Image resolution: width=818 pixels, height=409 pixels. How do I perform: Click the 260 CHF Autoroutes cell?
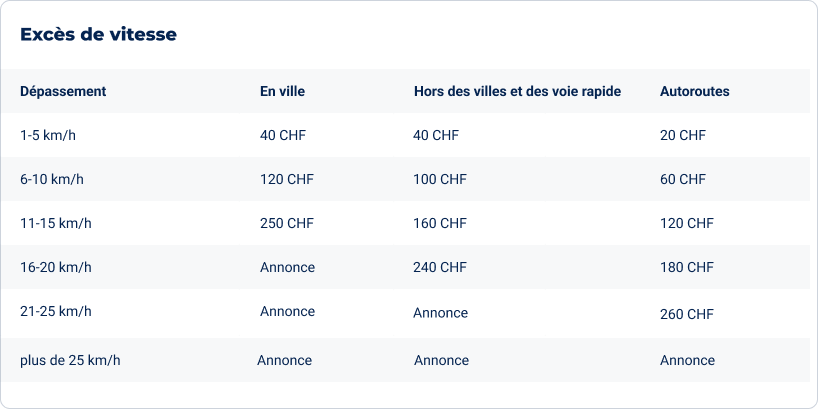pos(687,314)
